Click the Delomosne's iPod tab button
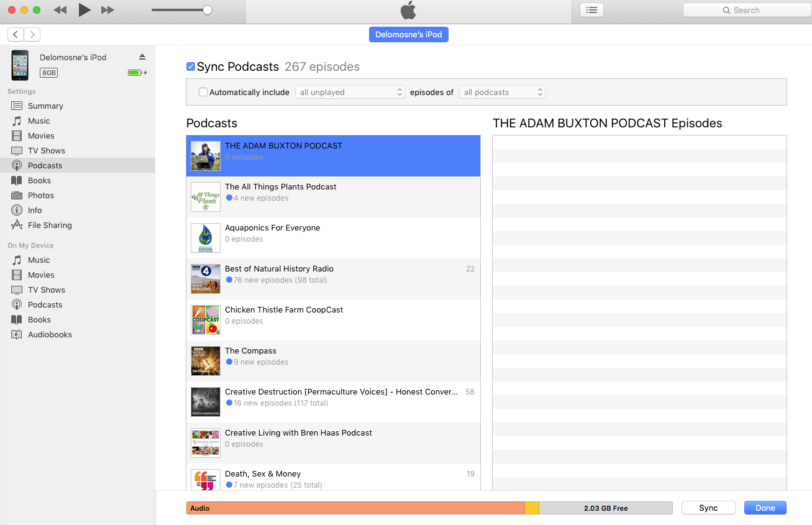 [409, 35]
